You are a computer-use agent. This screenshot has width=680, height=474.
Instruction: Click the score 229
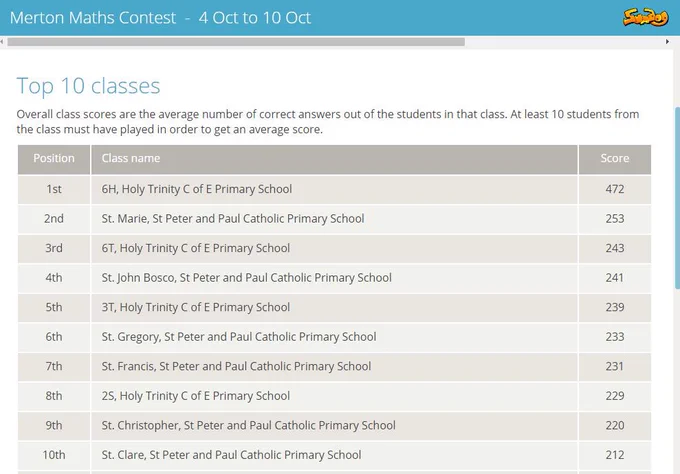[x=615, y=396]
